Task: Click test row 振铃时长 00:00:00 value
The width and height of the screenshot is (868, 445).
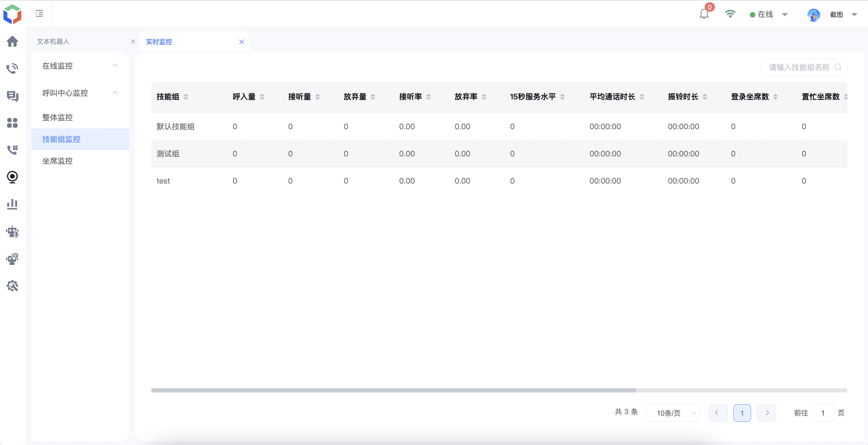Action: coord(683,181)
